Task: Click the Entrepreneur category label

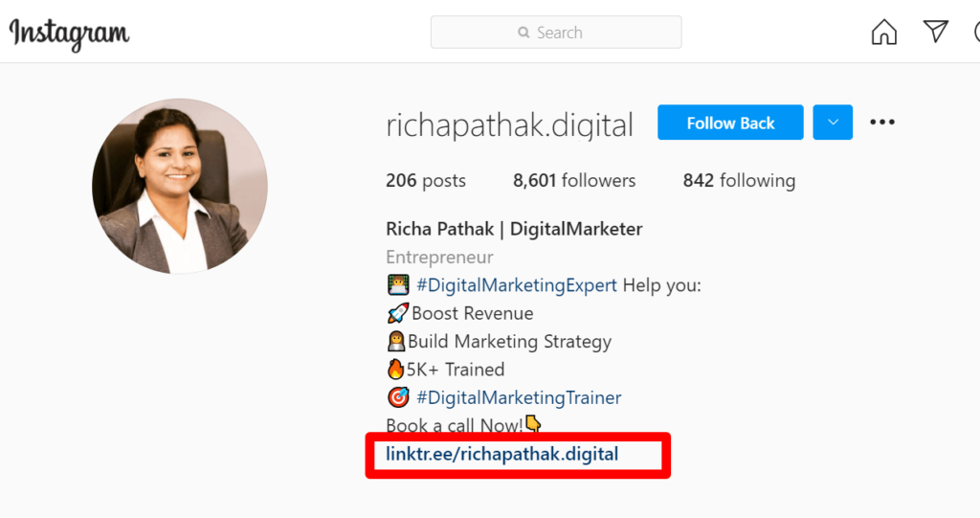Action: click(439, 258)
